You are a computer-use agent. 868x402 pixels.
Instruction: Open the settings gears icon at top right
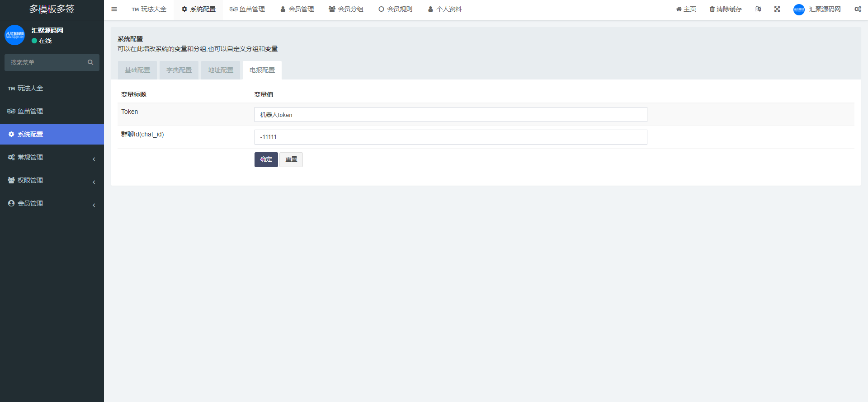click(x=858, y=9)
